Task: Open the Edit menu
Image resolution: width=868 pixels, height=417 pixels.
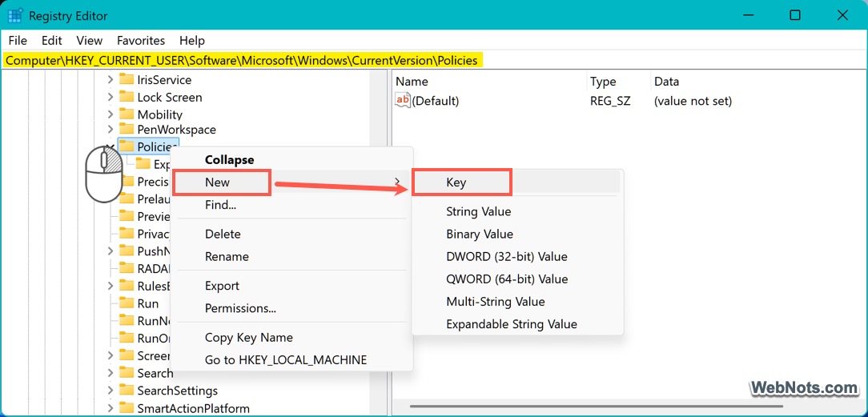Action: pyautogui.click(x=51, y=40)
